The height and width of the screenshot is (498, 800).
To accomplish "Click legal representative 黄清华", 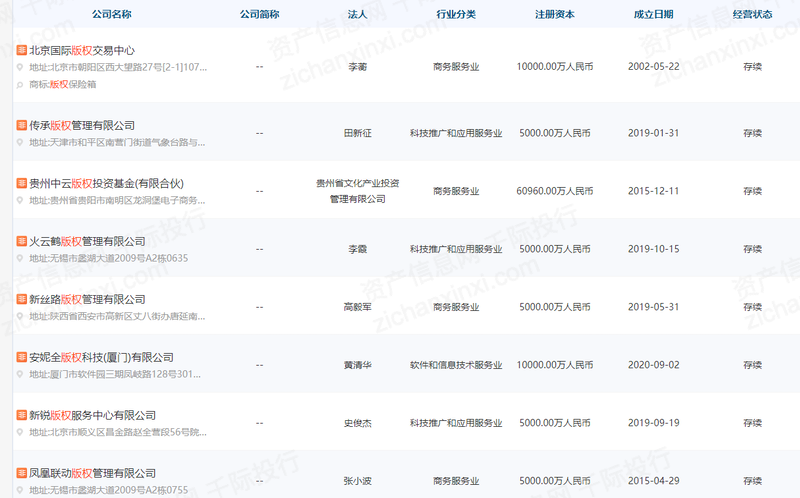I will pyautogui.click(x=358, y=365).
